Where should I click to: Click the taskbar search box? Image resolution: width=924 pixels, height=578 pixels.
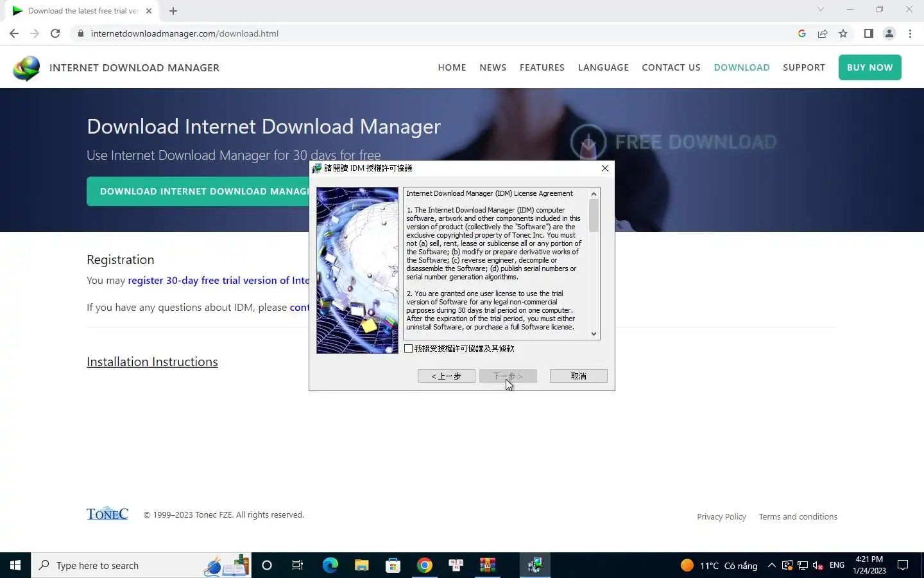coord(141,565)
